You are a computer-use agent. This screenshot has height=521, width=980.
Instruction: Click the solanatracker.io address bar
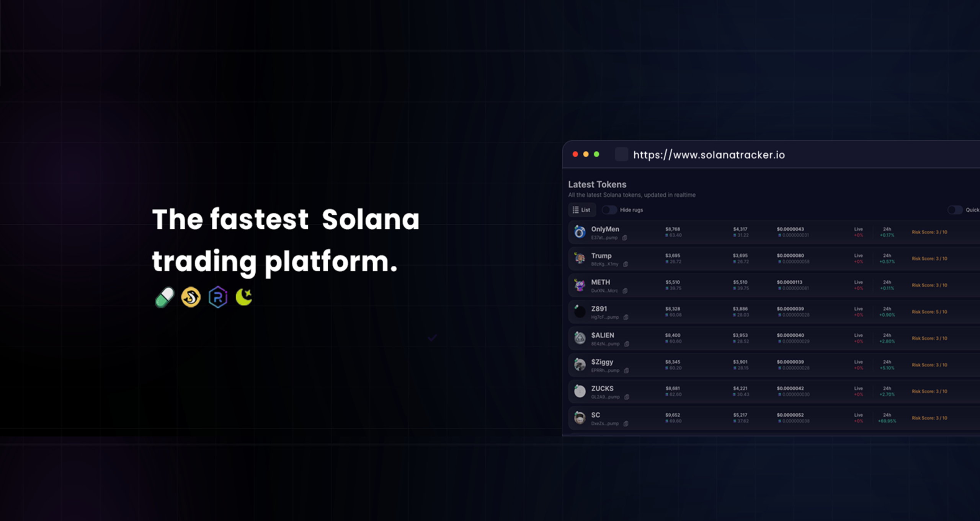point(709,155)
